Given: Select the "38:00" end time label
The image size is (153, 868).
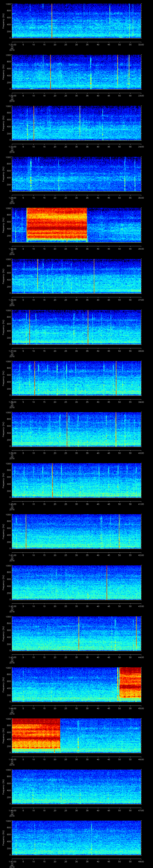Looking at the screenshot, I should pyautogui.click(x=141, y=351).
